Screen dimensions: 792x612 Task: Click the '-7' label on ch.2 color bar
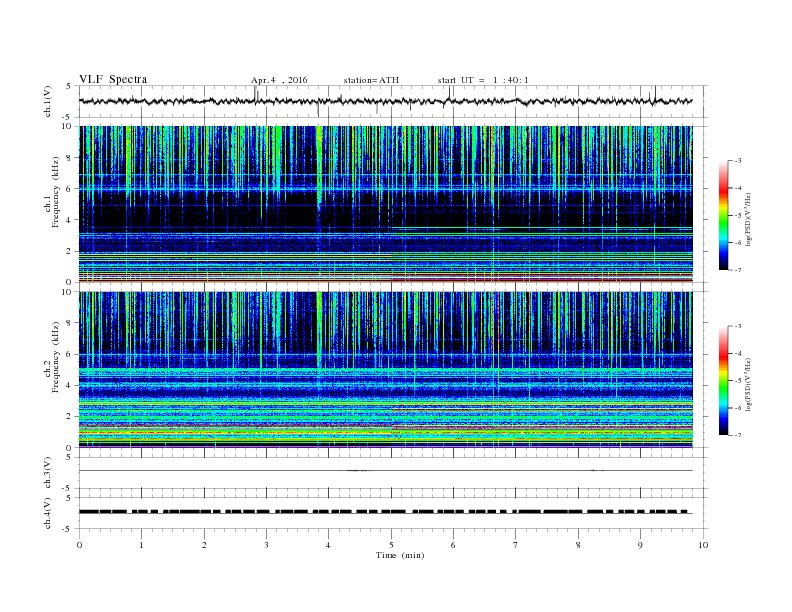pyautogui.click(x=738, y=435)
